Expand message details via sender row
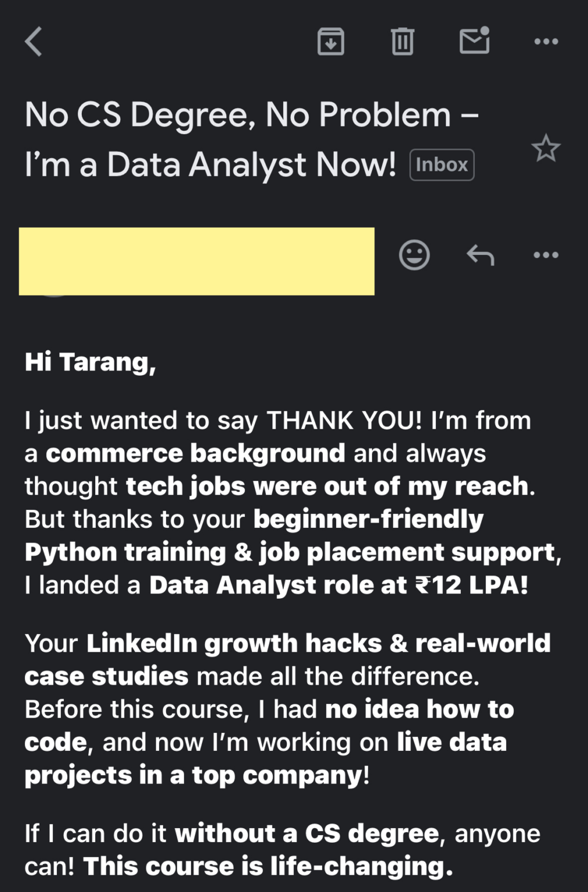The width and height of the screenshot is (588, 892). 197,261
